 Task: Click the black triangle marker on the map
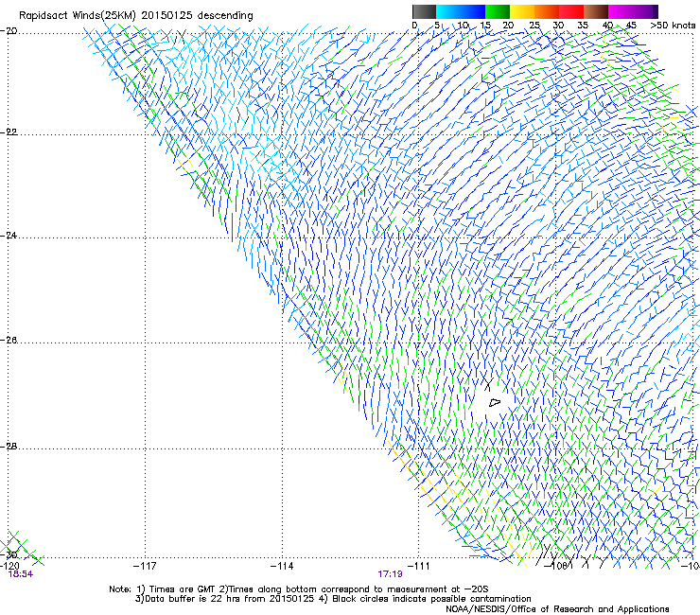click(495, 403)
